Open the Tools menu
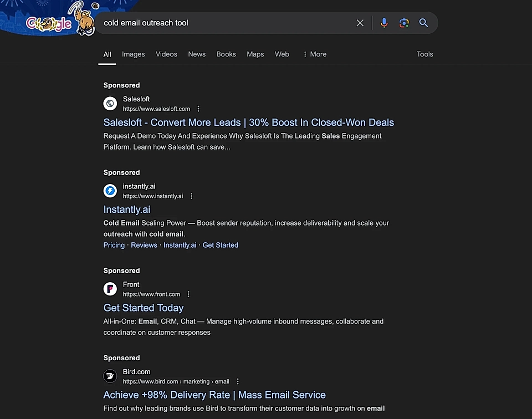The image size is (532, 419). 424,54
